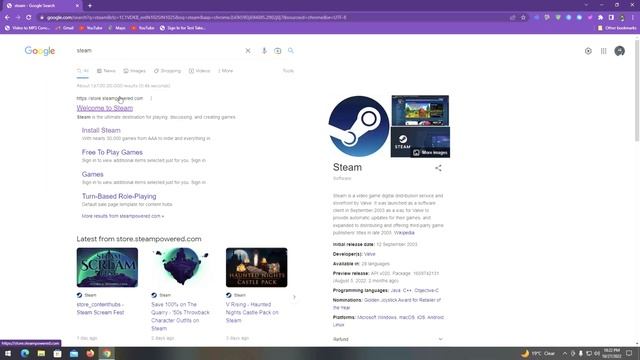This screenshot has width=640, height=360.
Task: Open store_contenthubs Steam Scream Fest link
Action: (100, 309)
